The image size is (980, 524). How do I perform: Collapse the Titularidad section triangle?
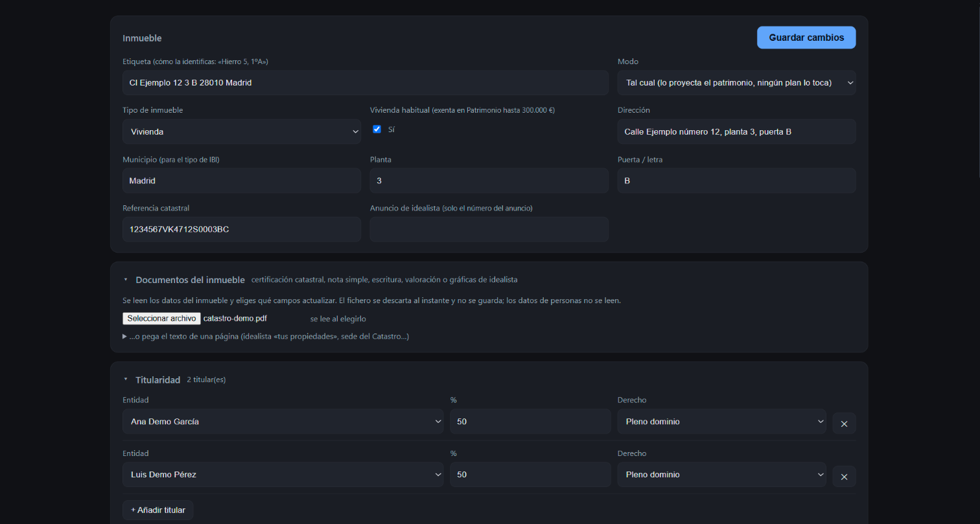coord(126,380)
